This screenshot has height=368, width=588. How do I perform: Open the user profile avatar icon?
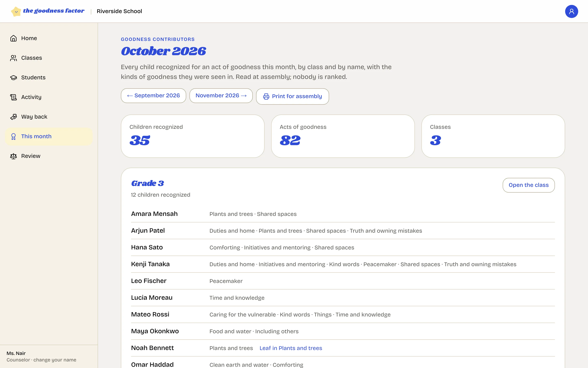point(571,11)
